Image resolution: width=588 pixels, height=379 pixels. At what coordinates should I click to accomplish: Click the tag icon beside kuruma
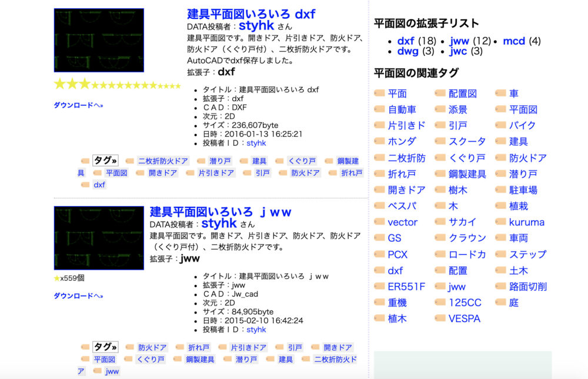[500, 222]
